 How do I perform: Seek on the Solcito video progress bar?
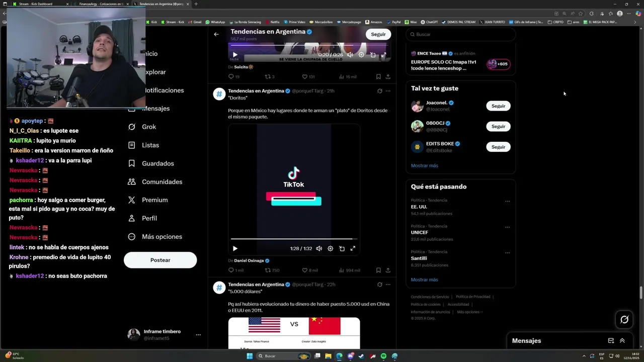click(x=309, y=45)
